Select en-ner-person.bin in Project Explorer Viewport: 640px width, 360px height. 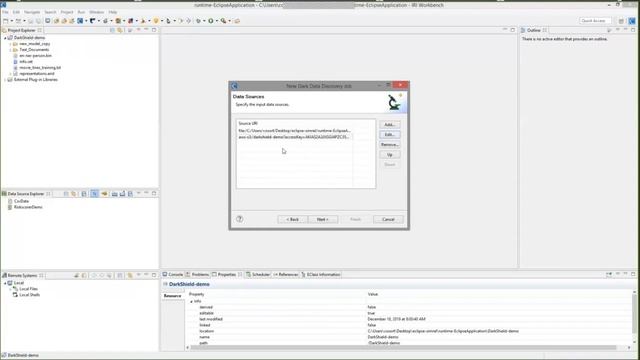pos(36,56)
